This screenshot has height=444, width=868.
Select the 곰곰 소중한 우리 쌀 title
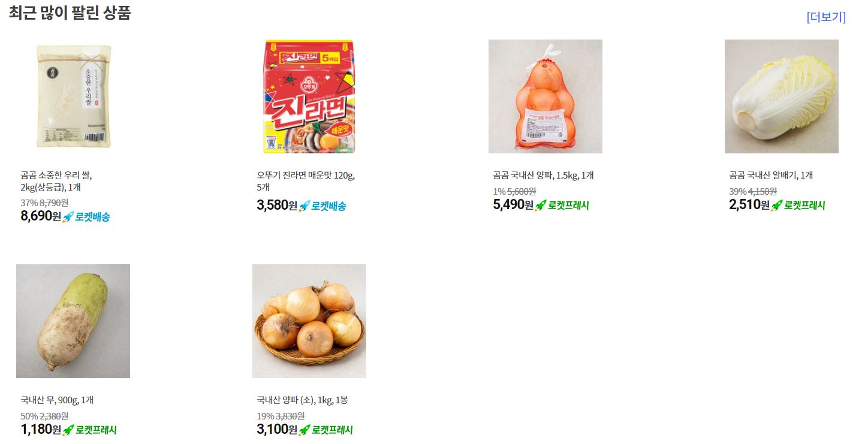(56, 181)
